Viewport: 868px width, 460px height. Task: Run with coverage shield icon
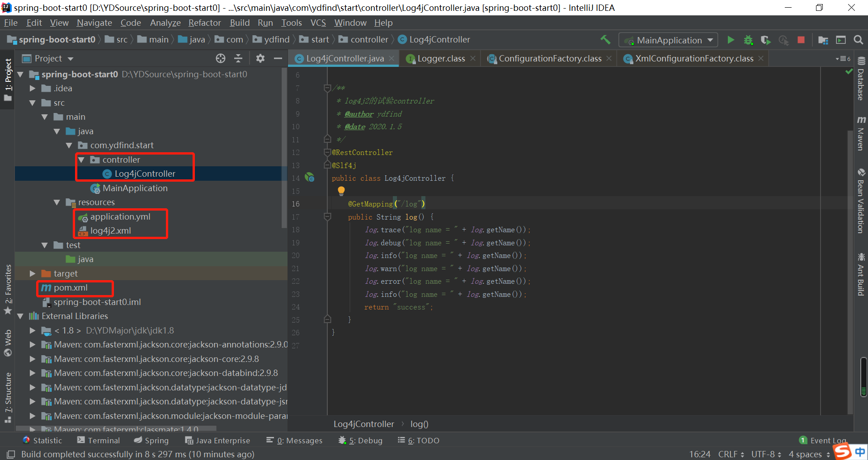pyautogui.click(x=765, y=40)
